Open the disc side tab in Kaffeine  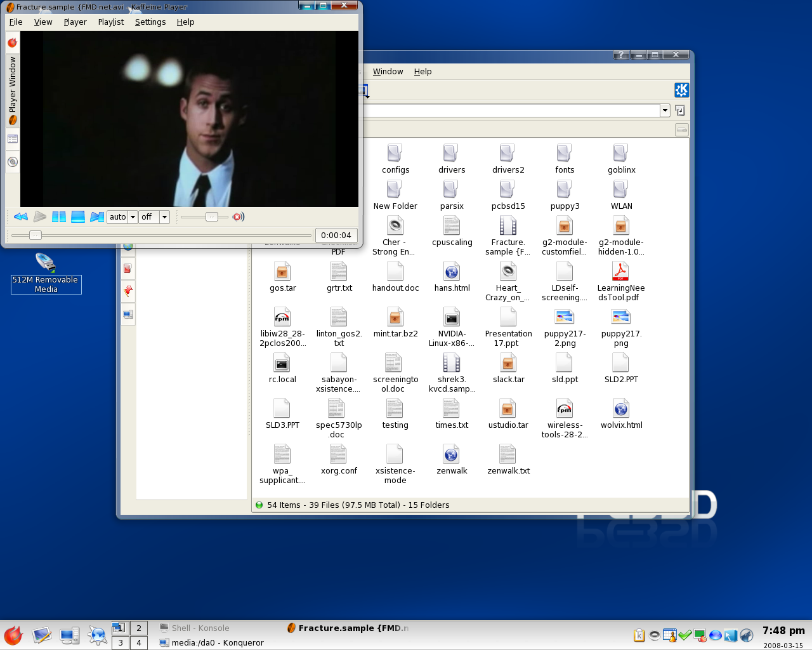tap(12, 162)
